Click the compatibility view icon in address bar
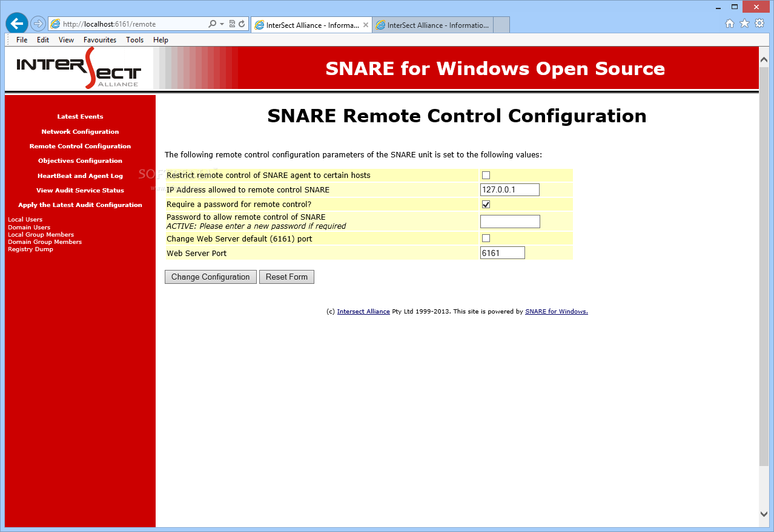This screenshot has height=532, width=774. pos(233,24)
